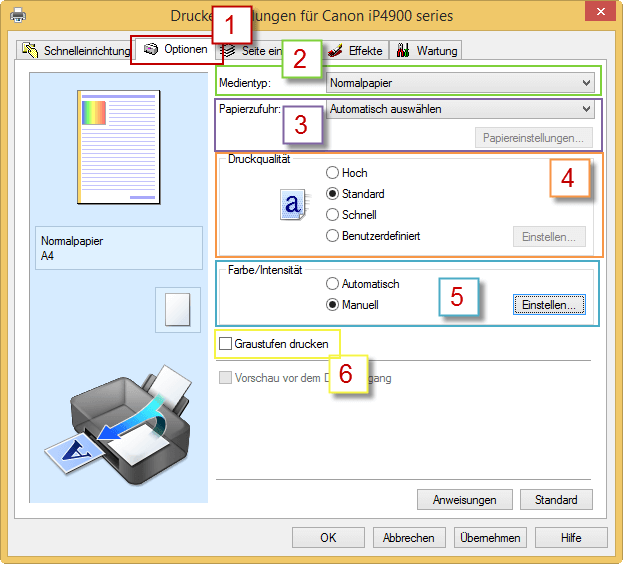
Task: Open Einstellen for Farbe/Intensität
Action: tap(549, 305)
